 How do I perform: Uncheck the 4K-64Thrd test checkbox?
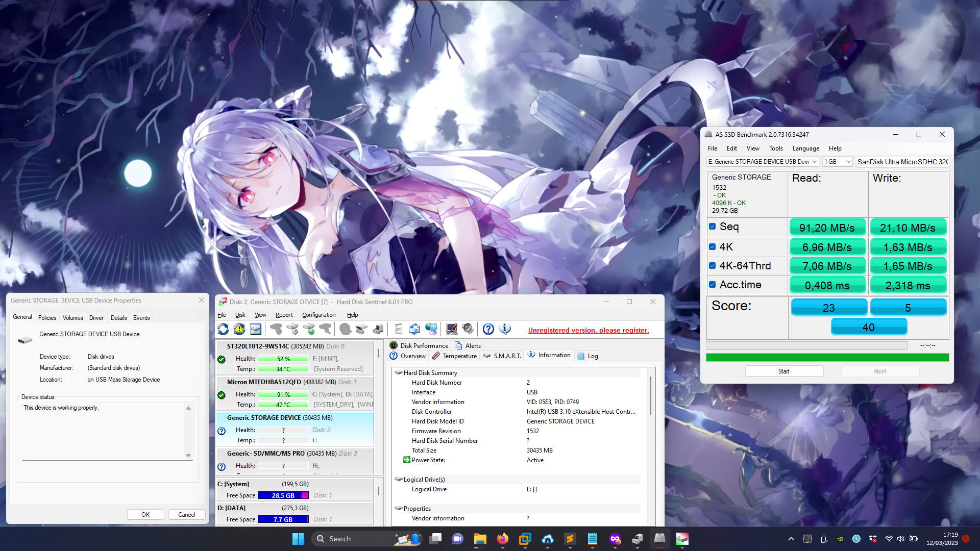tap(712, 266)
